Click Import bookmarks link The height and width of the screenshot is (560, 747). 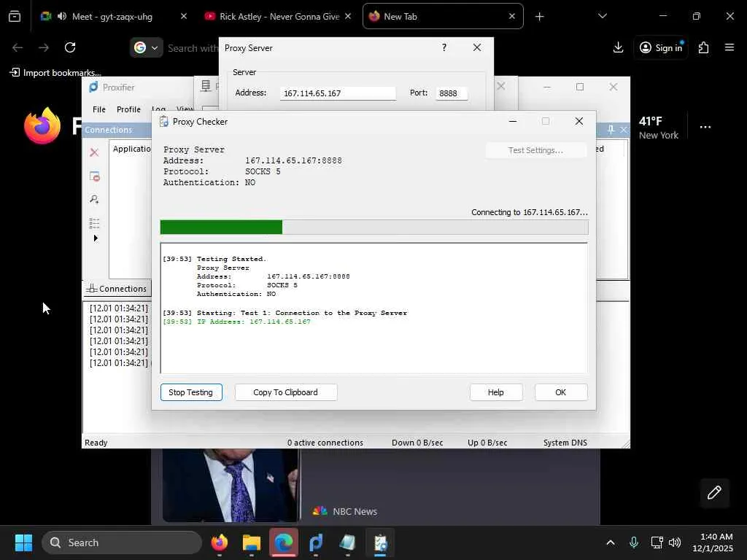(55, 72)
